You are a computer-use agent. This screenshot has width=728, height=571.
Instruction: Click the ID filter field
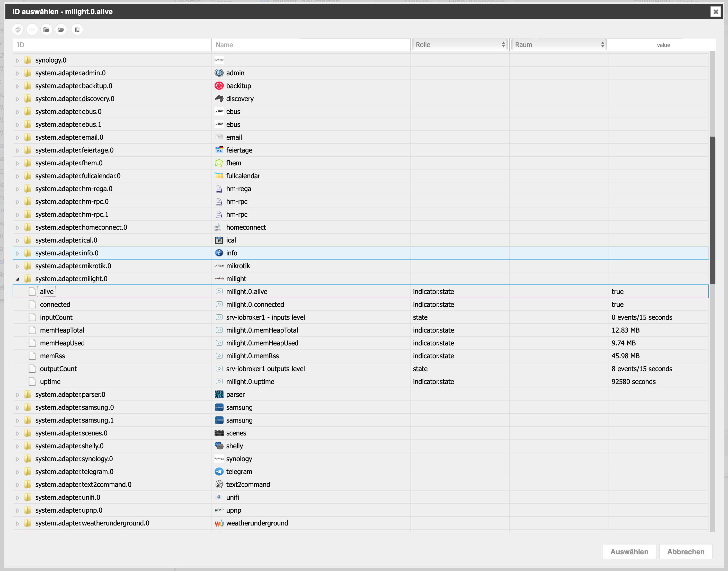[112, 45]
